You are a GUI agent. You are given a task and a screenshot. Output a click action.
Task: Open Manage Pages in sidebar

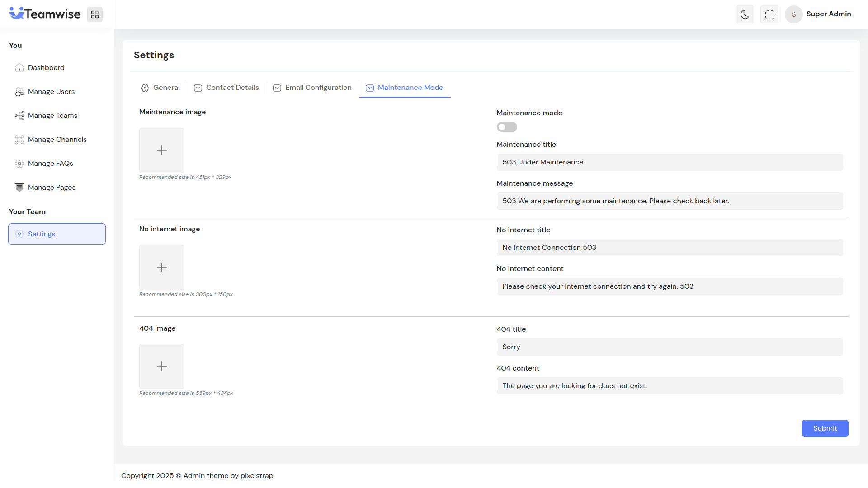coord(52,188)
